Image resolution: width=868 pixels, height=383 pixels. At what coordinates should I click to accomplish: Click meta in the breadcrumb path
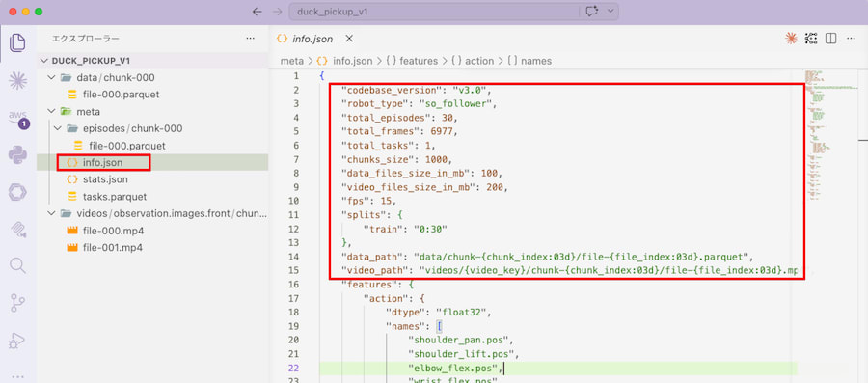point(291,61)
